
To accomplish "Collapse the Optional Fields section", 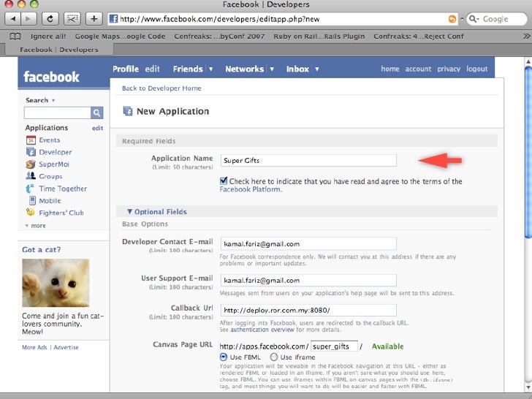I will (x=157, y=212).
